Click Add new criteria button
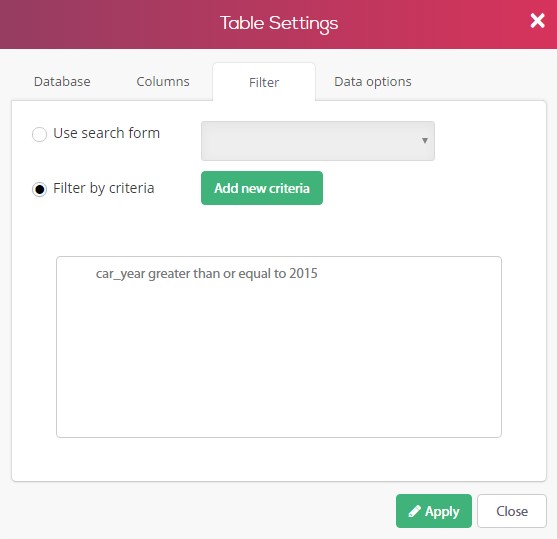This screenshot has height=539, width=557. tap(262, 188)
